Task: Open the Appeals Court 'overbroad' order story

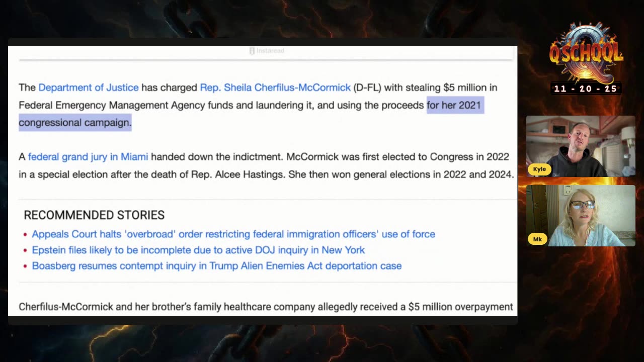Action: pos(233,234)
